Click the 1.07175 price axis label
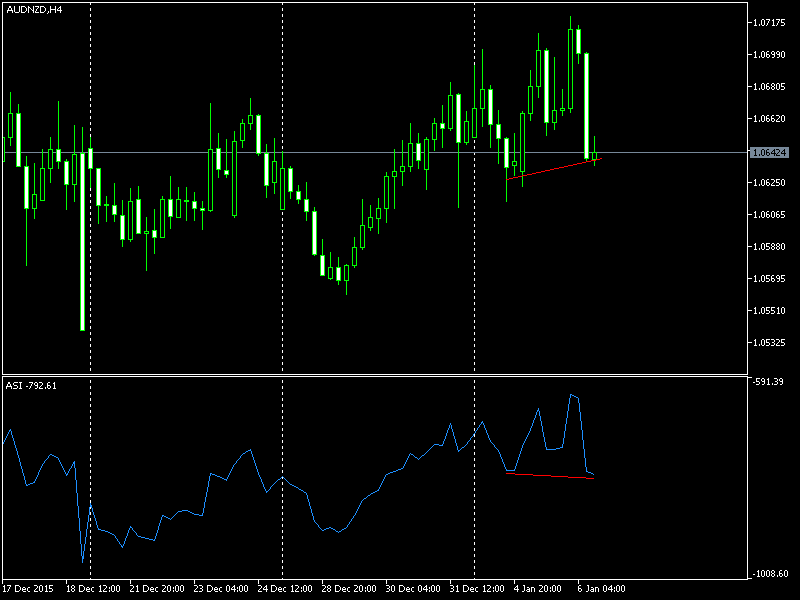The height and width of the screenshot is (600, 800). point(769,22)
